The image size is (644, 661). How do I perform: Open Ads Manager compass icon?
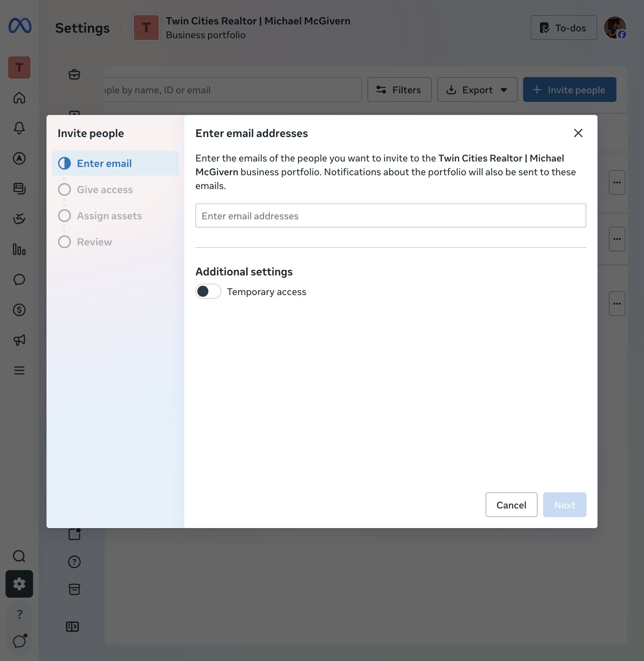[x=19, y=158]
